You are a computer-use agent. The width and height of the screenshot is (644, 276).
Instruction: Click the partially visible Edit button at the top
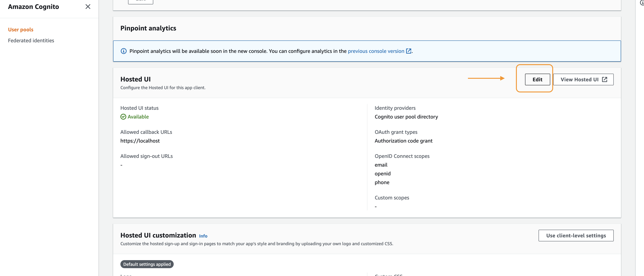coord(140,1)
